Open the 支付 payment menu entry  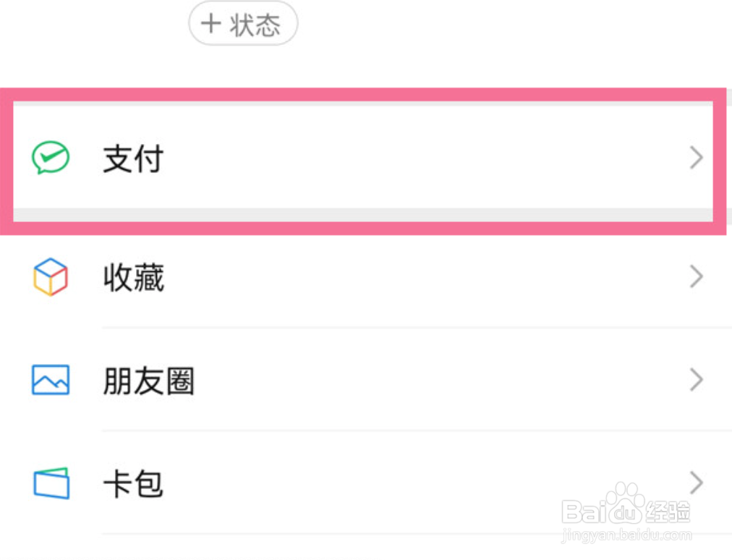pyautogui.click(x=133, y=159)
